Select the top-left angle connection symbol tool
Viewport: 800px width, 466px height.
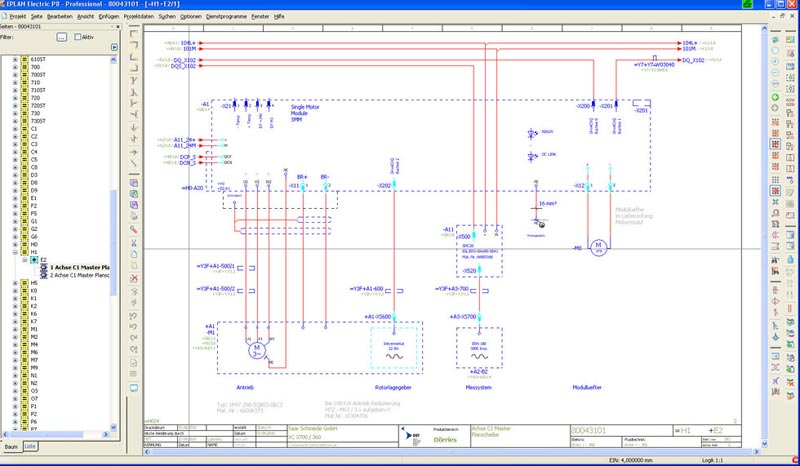click(134, 35)
